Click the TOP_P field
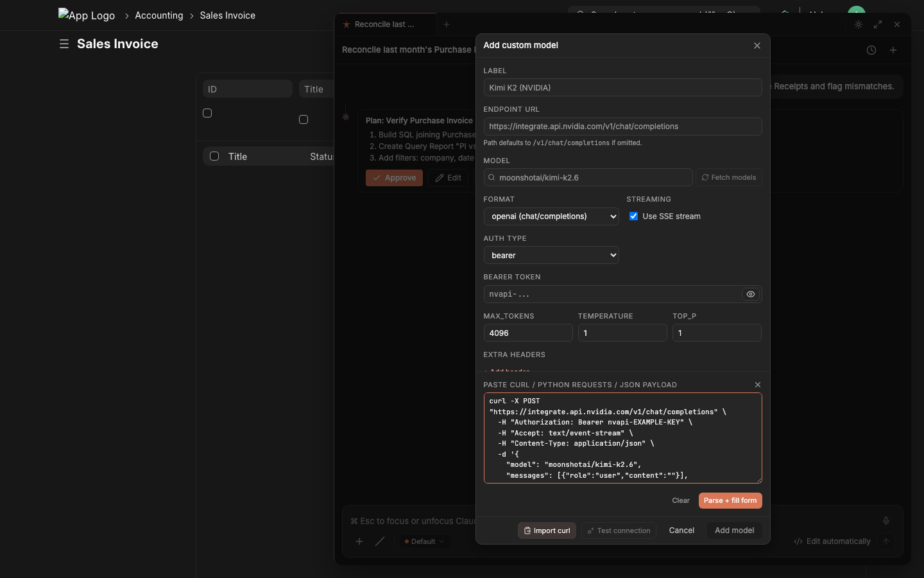The image size is (924, 578). pyautogui.click(x=717, y=333)
